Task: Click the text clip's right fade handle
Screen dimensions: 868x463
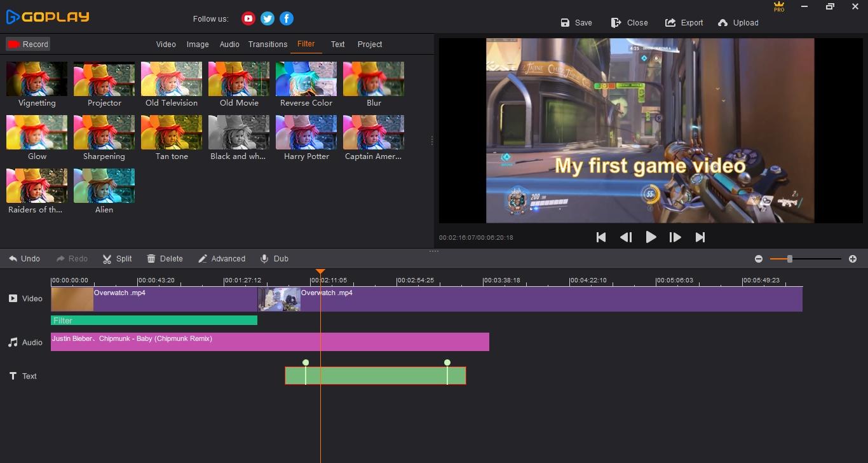Action: tap(447, 363)
